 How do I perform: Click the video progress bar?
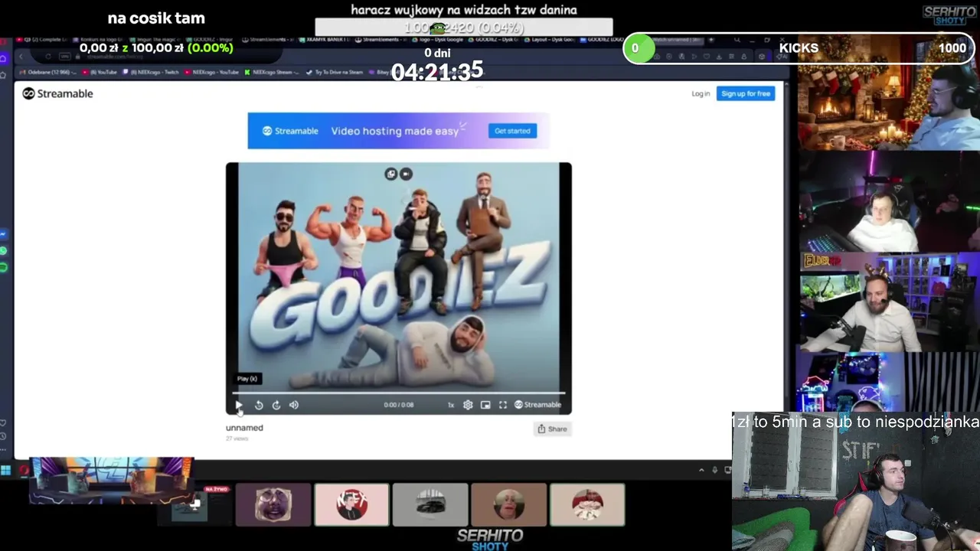(x=398, y=393)
